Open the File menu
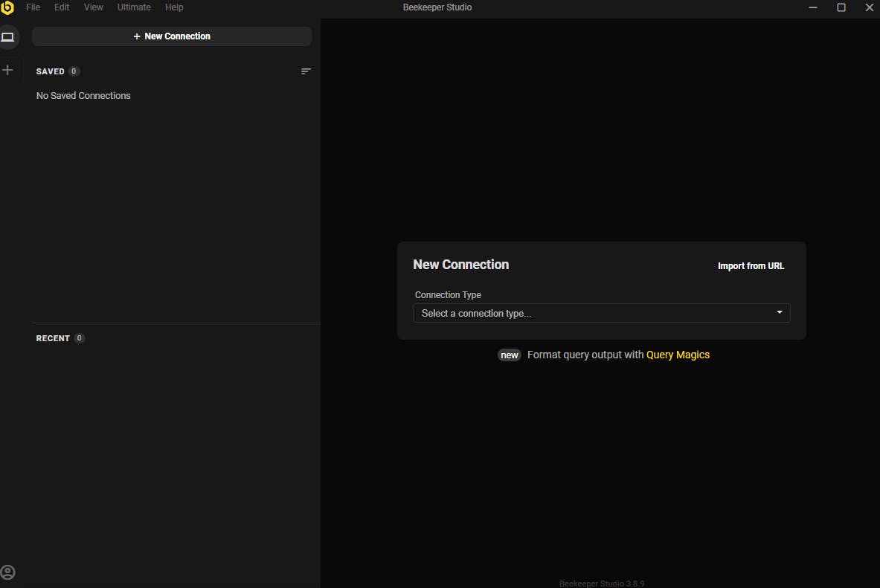 (33, 7)
